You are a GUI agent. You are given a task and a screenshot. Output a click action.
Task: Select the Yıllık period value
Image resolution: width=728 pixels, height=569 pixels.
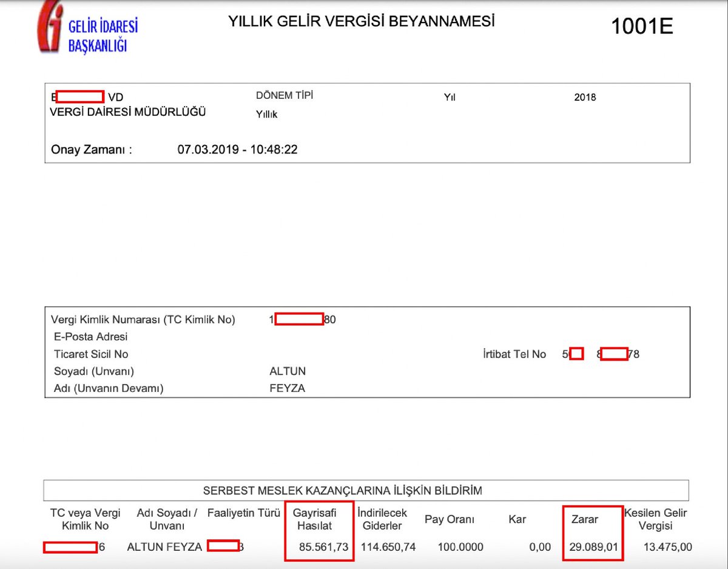pos(266,113)
